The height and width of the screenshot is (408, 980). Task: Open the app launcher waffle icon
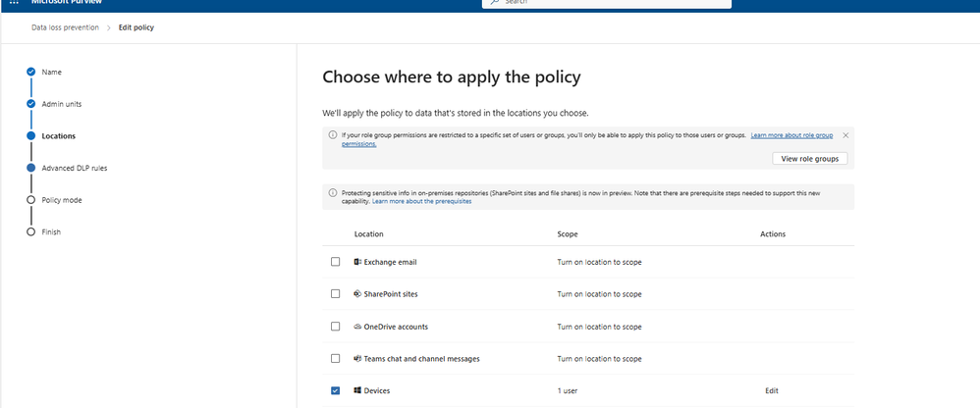pos(14,3)
